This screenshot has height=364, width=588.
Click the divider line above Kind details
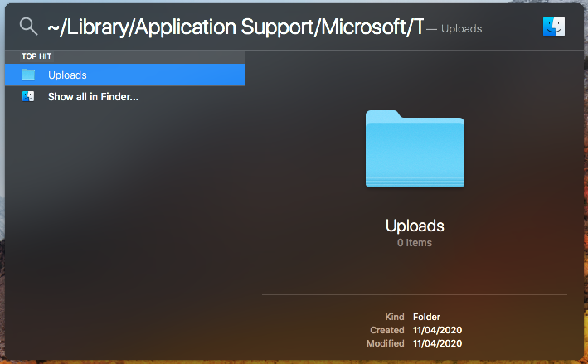point(415,294)
